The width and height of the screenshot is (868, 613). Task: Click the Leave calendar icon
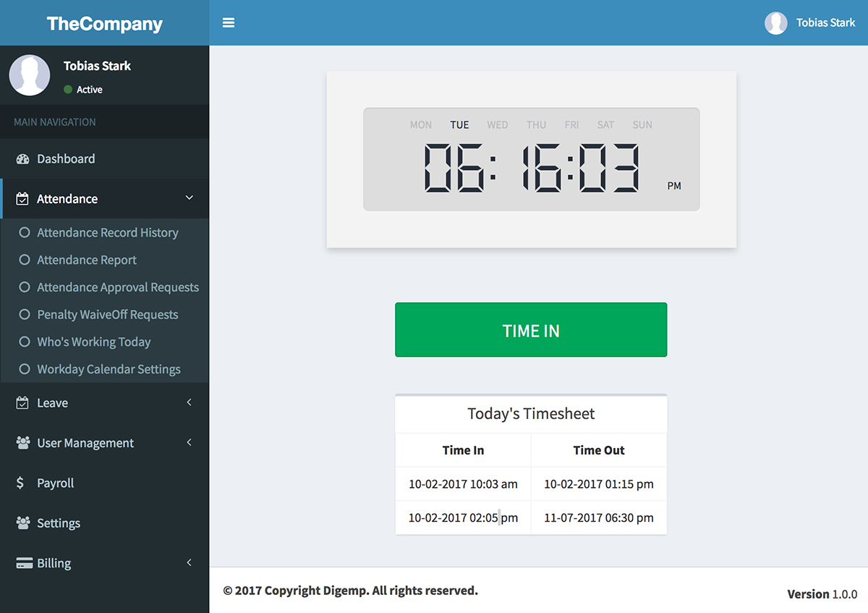point(22,403)
